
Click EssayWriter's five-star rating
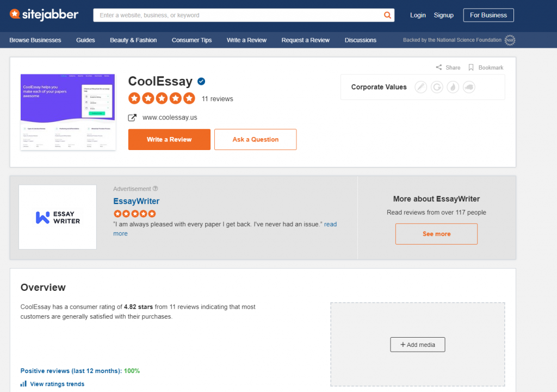(135, 214)
